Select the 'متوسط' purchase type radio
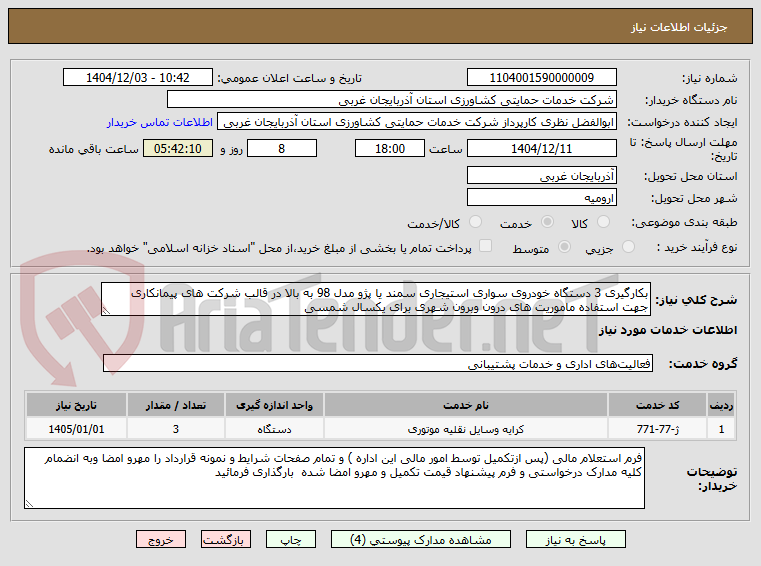Viewport: 761px width, 566px height. point(564,247)
